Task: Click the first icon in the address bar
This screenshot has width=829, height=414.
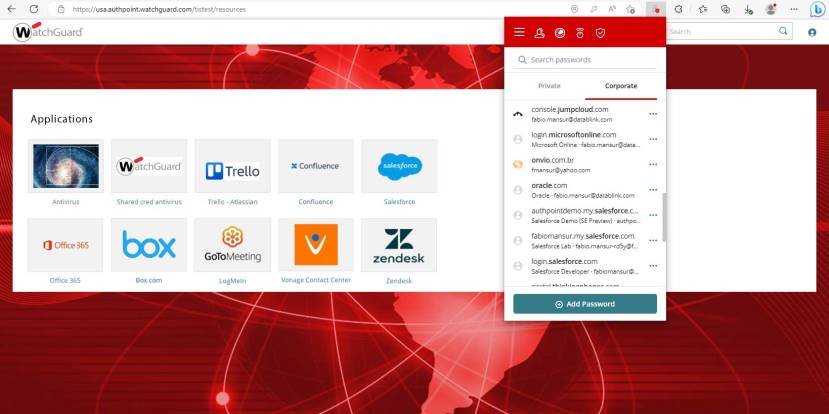Action: tap(575, 9)
